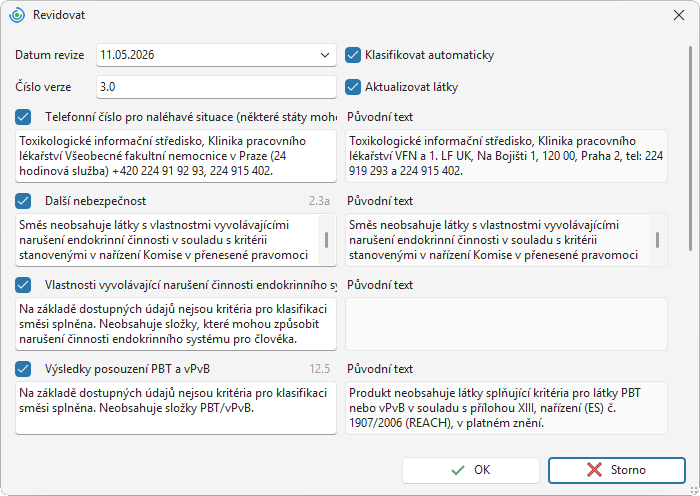700x496 pixels.
Task: Click the date value 11.05.2026
Action: [x=127, y=55]
